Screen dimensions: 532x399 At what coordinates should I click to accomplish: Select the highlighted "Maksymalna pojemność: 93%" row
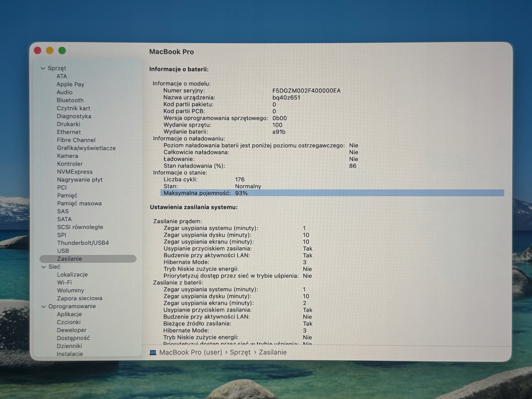[x=332, y=193]
